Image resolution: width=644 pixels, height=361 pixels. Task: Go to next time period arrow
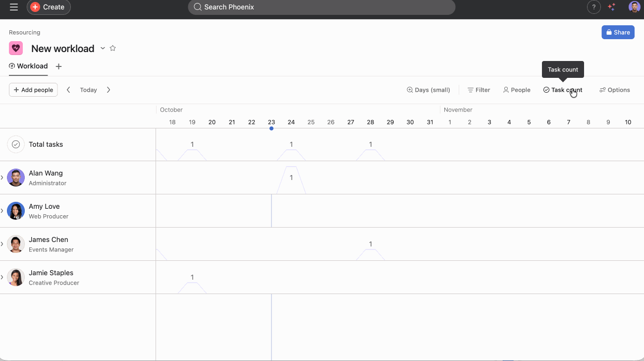coord(108,90)
